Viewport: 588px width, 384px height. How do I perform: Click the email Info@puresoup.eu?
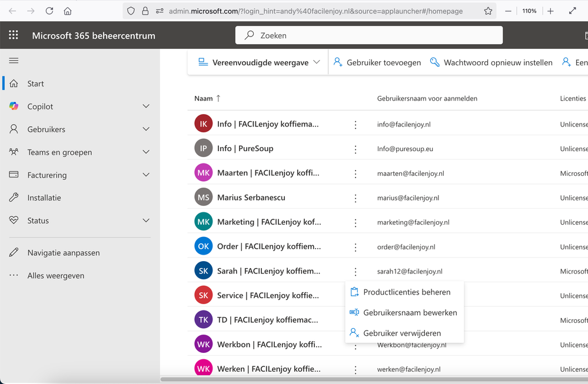pos(405,149)
